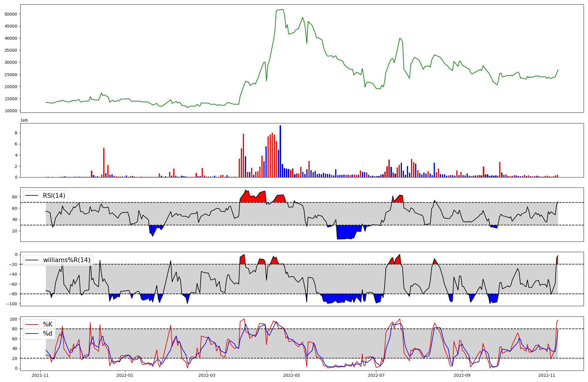
Task: Click the blue %d legend line sample
Action: pyautogui.click(x=32, y=334)
